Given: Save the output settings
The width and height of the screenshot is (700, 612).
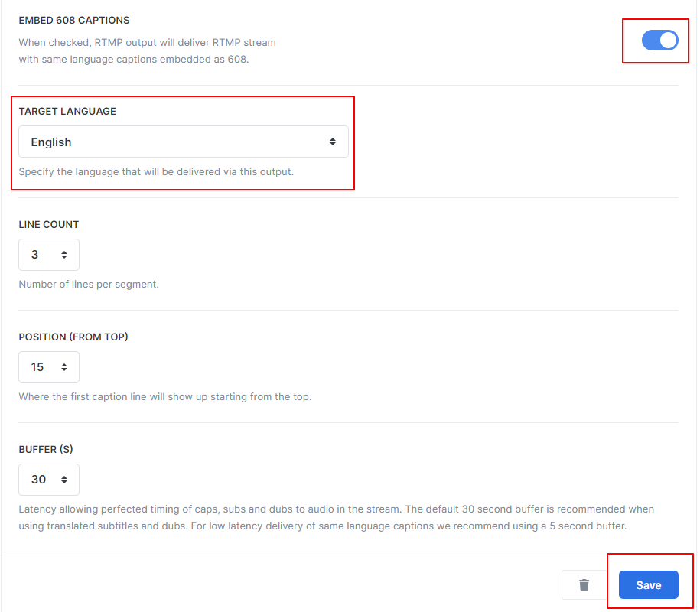Looking at the screenshot, I should pos(648,584).
